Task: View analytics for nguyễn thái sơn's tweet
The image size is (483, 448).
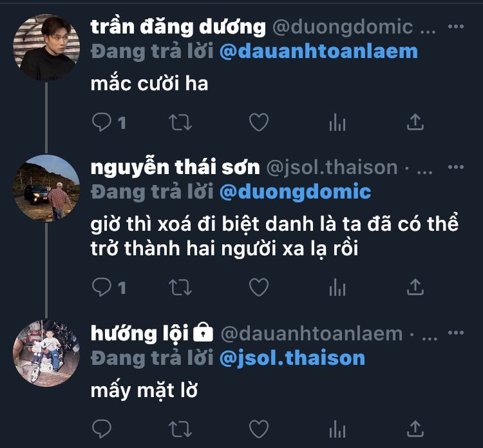Action: tap(337, 287)
